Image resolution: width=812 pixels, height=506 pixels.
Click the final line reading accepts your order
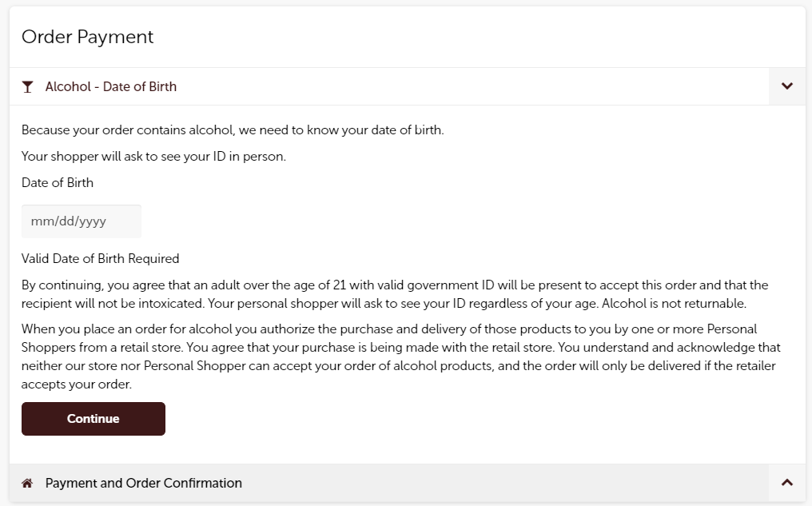click(77, 384)
